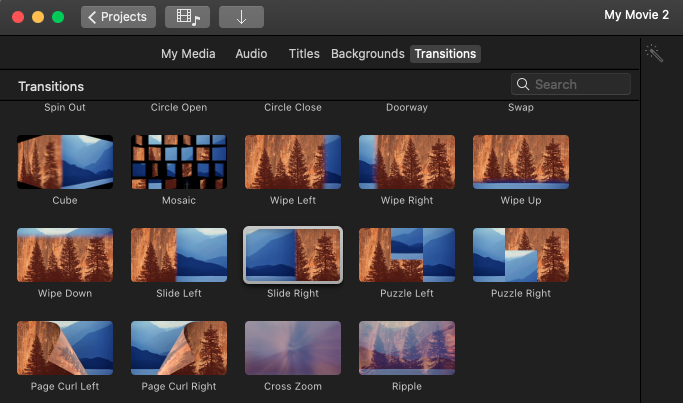Choose the Puzzle Left transition
683x403 pixels.
pyautogui.click(x=407, y=255)
